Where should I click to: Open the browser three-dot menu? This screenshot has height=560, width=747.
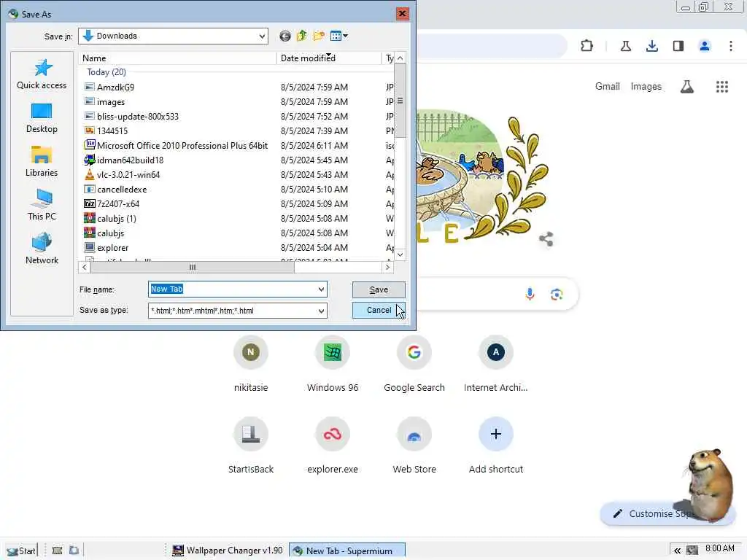tap(731, 46)
